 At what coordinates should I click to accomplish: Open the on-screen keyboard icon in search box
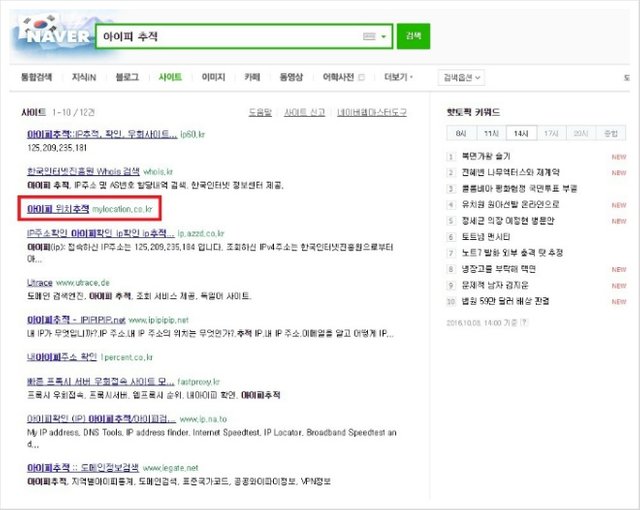pyautogui.click(x=369, y=36)
